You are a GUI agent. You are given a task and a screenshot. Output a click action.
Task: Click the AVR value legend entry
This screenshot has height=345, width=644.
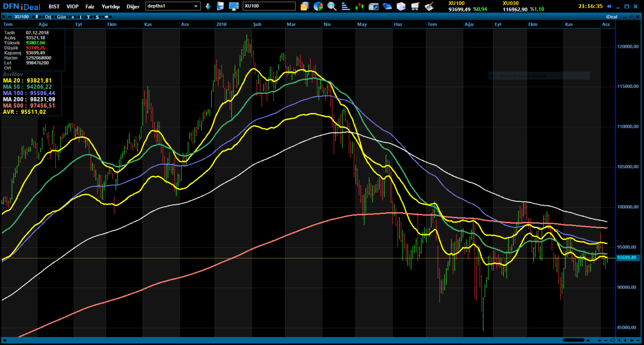(24, 112)
